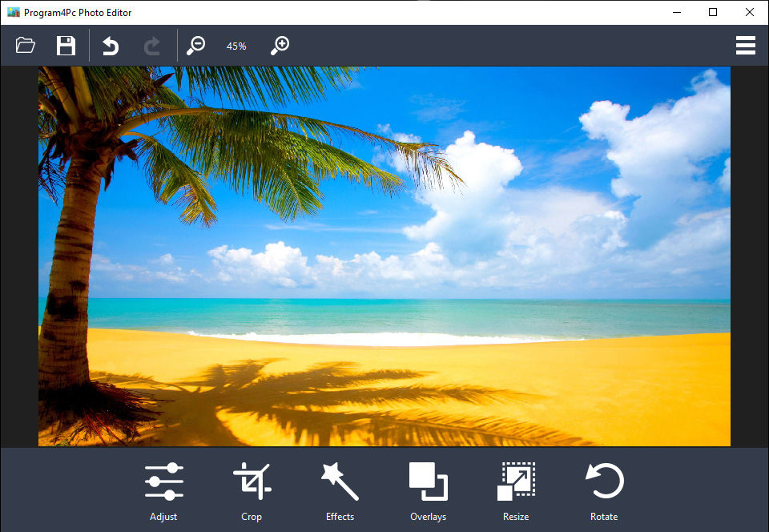Click the 45% zoom level indicator

pyautogui.click(x=236, y=46)
